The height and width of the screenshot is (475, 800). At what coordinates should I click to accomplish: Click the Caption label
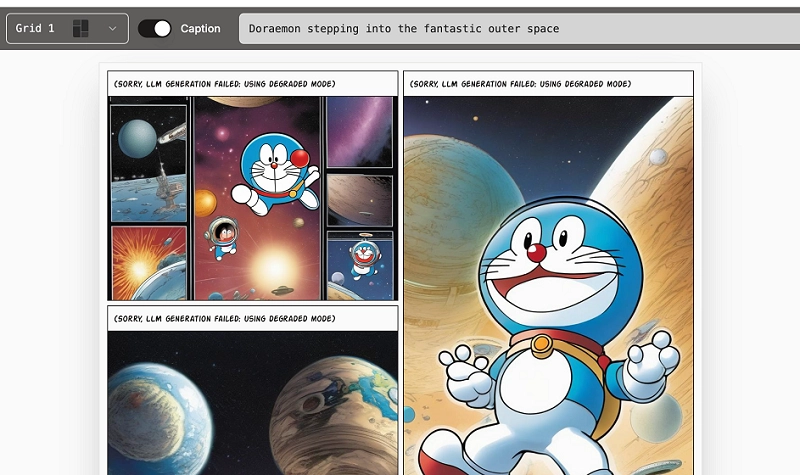click(201, 29)
